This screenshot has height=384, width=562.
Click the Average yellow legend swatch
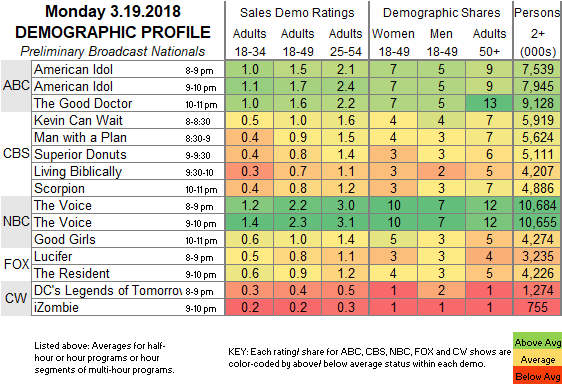point(537,359)
